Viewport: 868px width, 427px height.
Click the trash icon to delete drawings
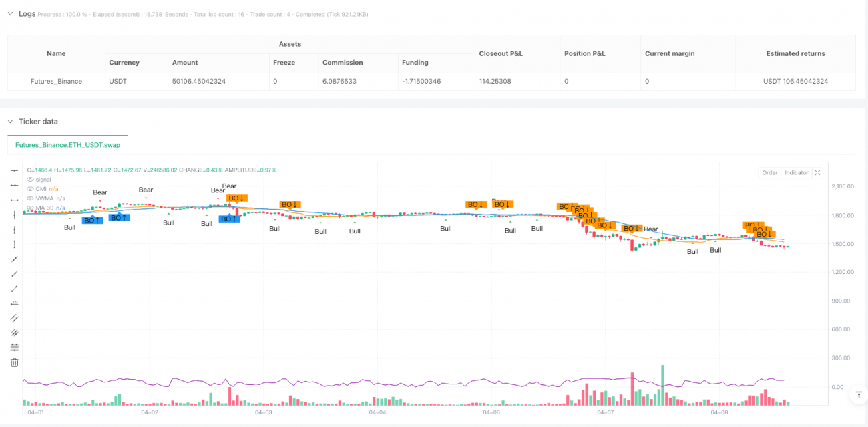click(14, 362)
